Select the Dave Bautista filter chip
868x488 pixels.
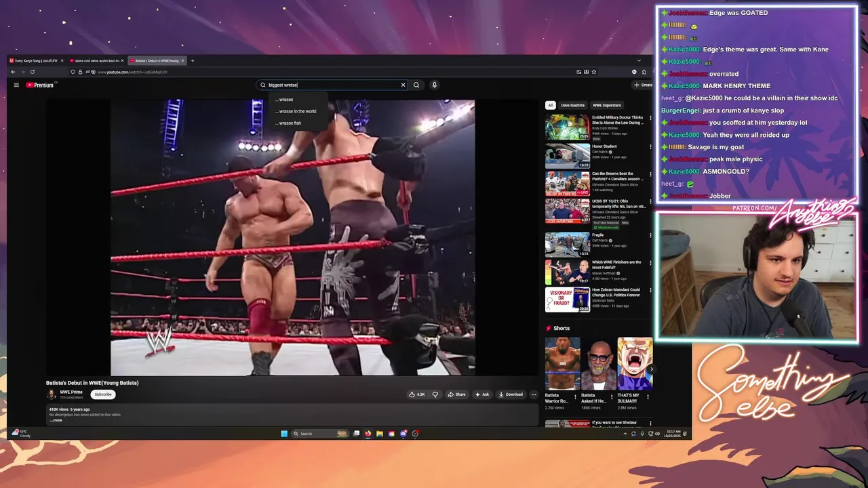[x=572, y=105]
